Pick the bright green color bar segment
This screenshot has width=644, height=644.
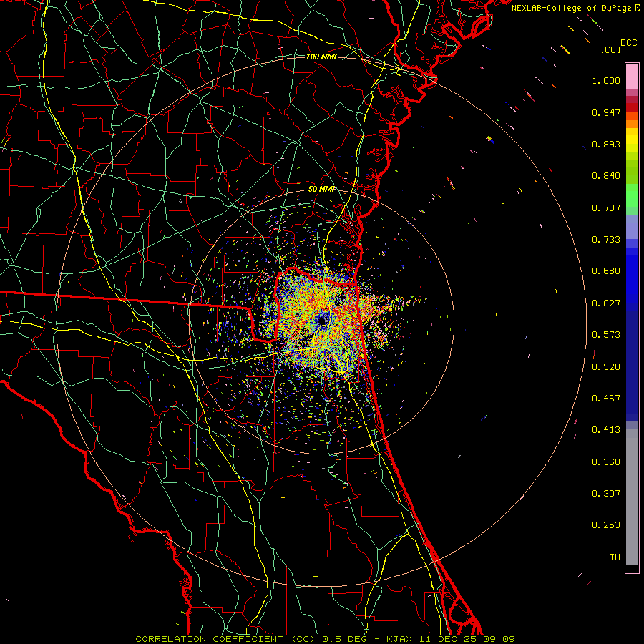(x=632, y=195)
